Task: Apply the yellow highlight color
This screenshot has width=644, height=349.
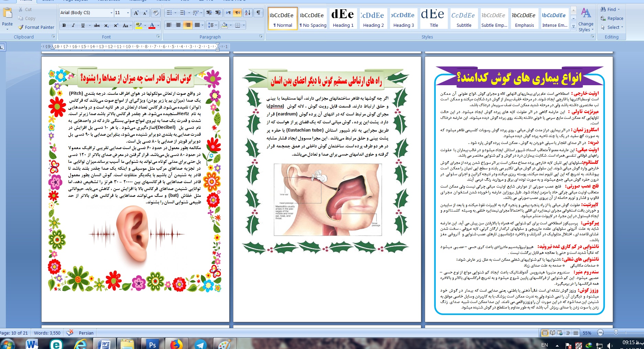Action: tap(138, 25)
